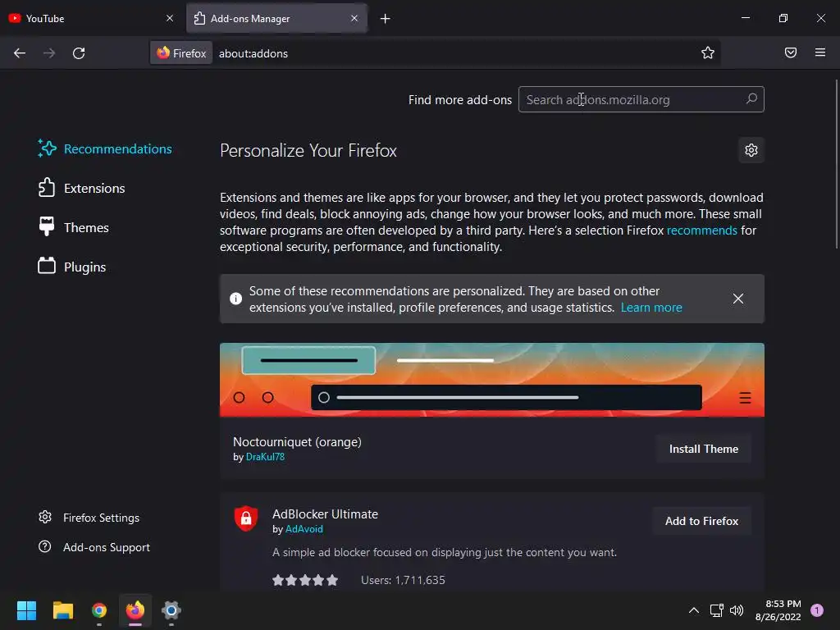This screenshot has height=630, width=840.
Task: Open File Explorer from the taskbar
Action: [62, 610]
